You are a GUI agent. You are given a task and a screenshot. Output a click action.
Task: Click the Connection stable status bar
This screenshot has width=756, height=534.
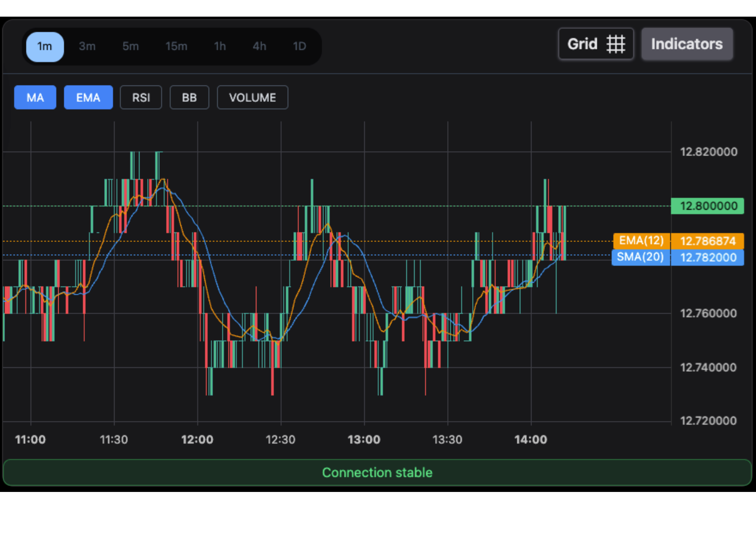pos(377,472)
